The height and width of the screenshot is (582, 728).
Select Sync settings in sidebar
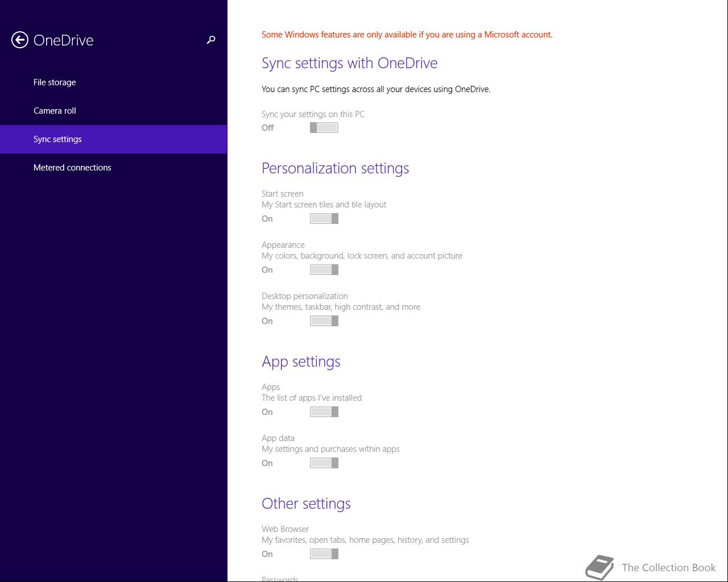(114, 139)
